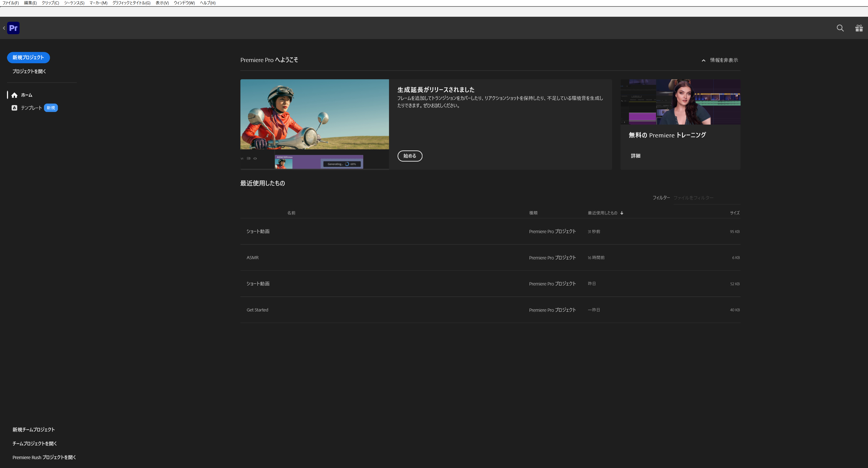
Task: Click the 詳細 link for Premiere training
Action: 635,156
